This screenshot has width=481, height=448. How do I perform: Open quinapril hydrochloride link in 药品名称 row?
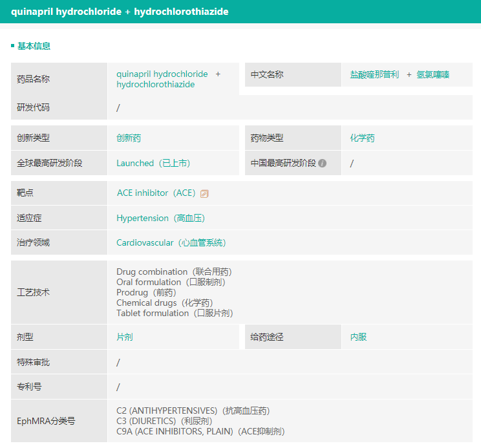[x=162, y=74]
